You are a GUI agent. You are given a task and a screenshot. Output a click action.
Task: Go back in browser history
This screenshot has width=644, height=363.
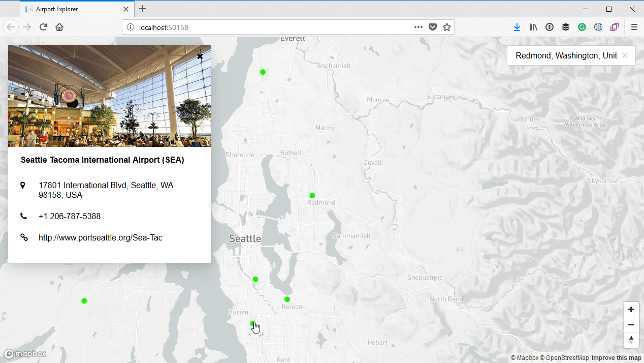[11, 27]
